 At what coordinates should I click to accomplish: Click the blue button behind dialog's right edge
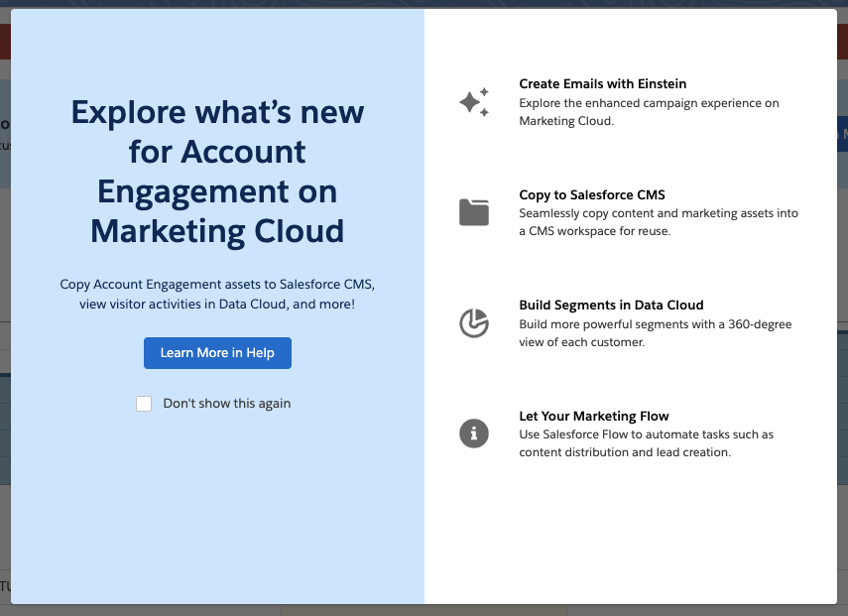point(843,134)
